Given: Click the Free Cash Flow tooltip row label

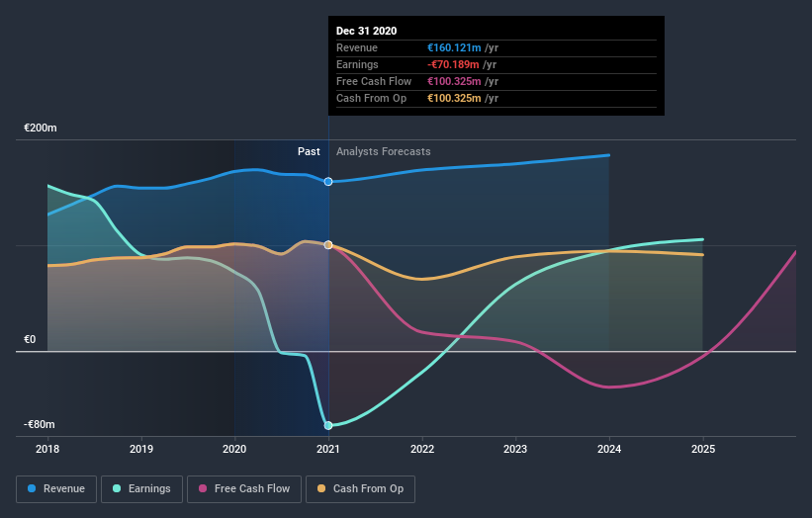Looking at the screenshot, I should click(374, 81).
